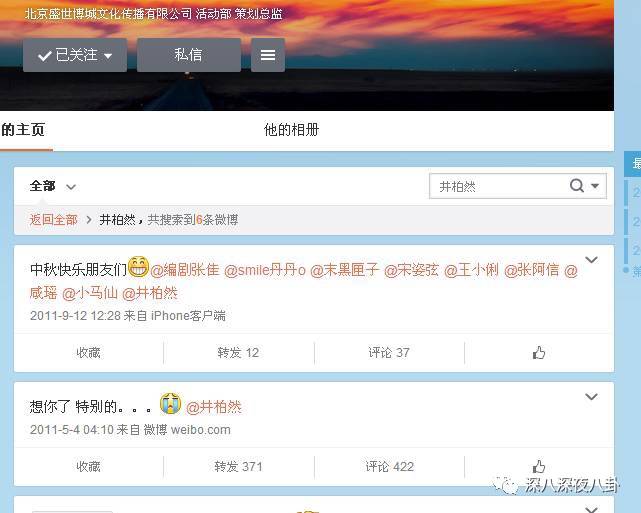Image resolution: width=641 pixels, height=513 pixels.
Task: Switch to 他的相册 tab
Action: click(x=291, y=130)
